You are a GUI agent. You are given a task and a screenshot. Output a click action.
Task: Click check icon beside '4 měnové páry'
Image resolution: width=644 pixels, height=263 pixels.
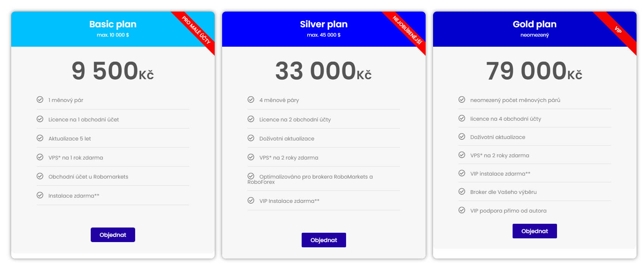(x=251, y=99)
